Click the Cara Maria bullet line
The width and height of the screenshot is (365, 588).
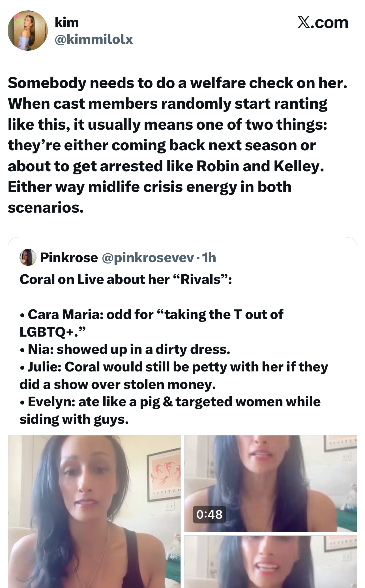pos(151,323)
